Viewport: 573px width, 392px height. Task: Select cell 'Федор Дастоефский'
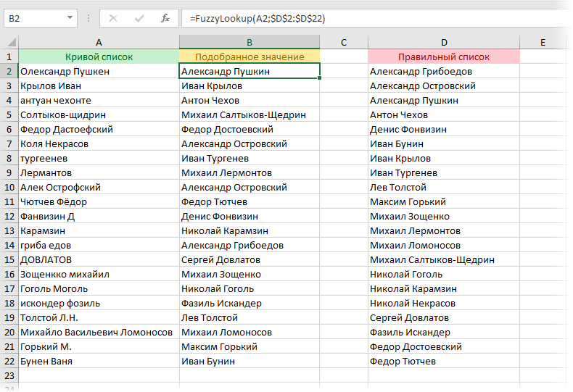click(x=99, y=129)
